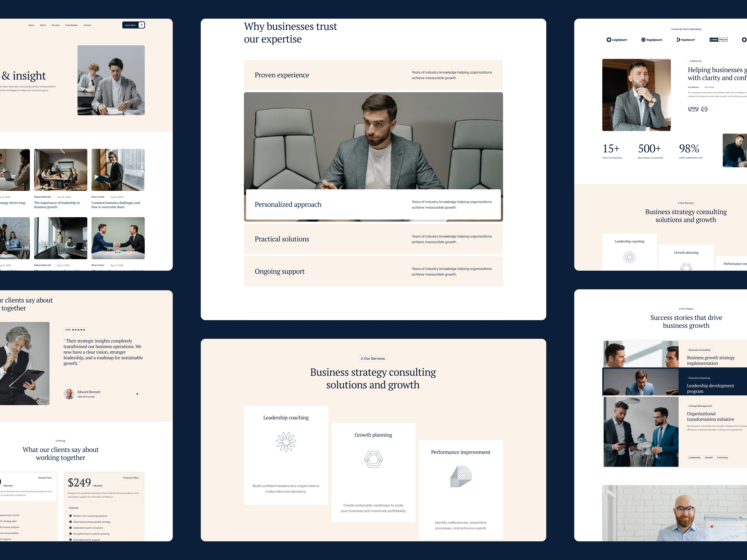The image size is (747, 560).
Task: Expand the Ongoing support row
Action: click(x=373, y=271)
